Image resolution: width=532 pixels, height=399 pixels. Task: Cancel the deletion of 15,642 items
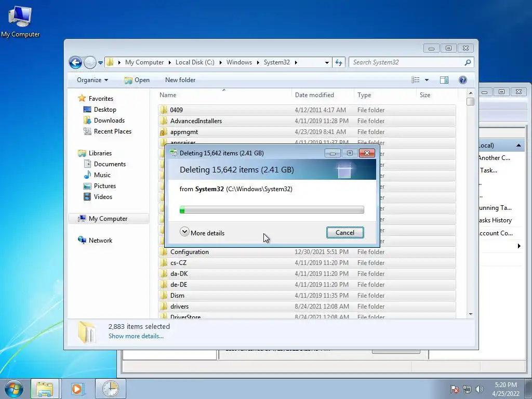click(x=345, y=233)
